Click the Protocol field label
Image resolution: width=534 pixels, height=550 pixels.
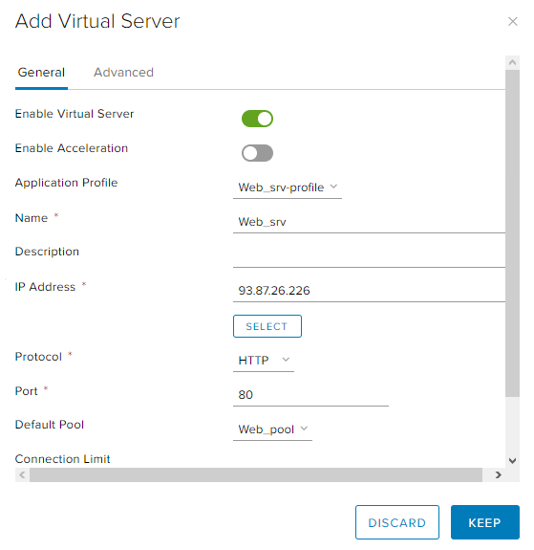[38, 357]
